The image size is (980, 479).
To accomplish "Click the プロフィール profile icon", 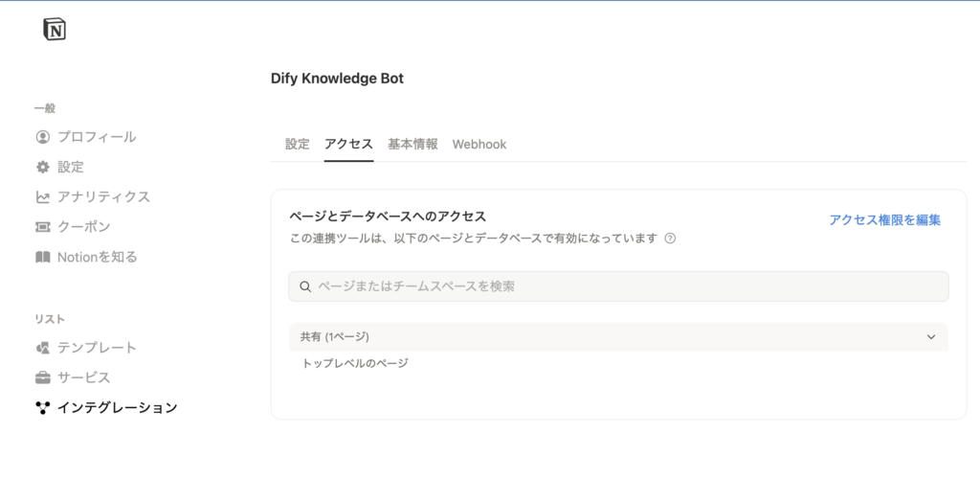I will (x=42, y=137).
